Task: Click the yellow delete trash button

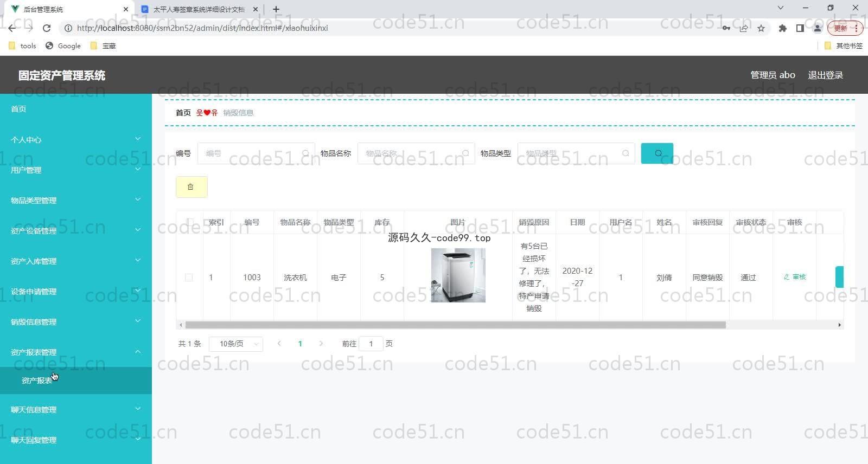Action: pos(192,187)
